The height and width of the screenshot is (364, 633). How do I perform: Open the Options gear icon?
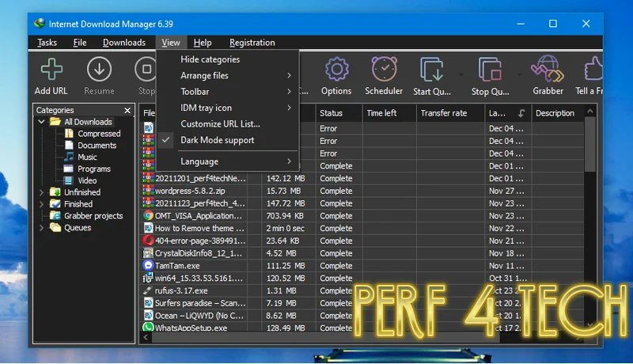337,70
